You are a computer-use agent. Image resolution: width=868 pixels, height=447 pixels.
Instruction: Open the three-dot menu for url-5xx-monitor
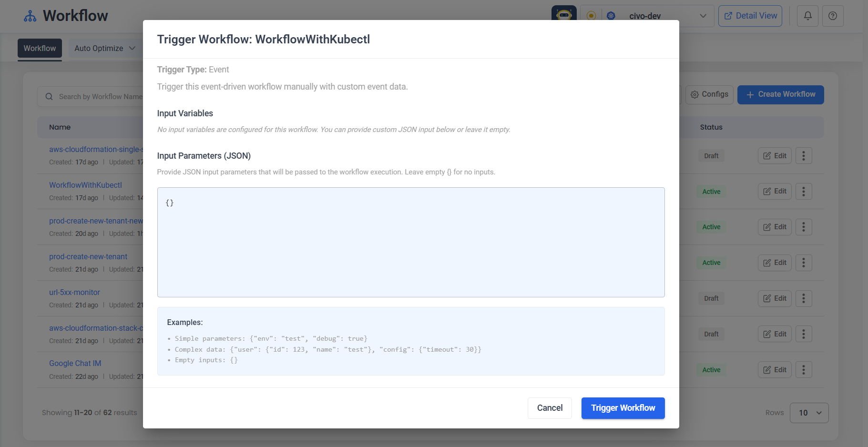(x=804, y=298)
